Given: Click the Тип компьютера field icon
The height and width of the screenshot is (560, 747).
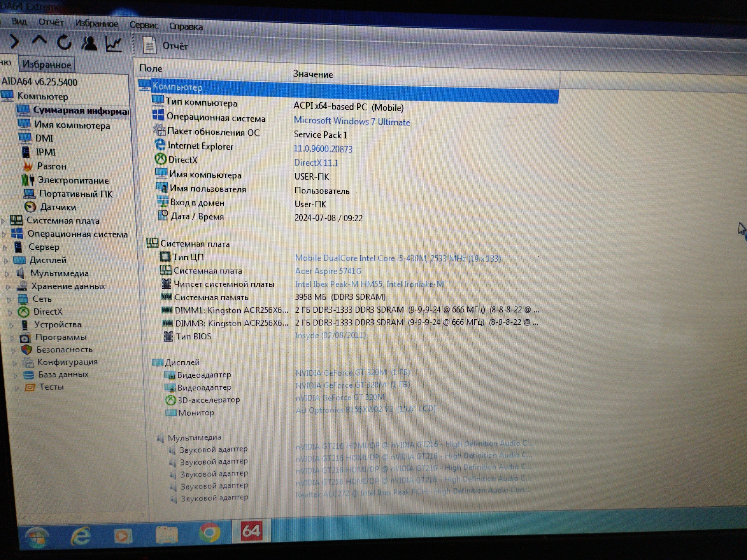Looking at the screenshot, I should coord(158,100).
